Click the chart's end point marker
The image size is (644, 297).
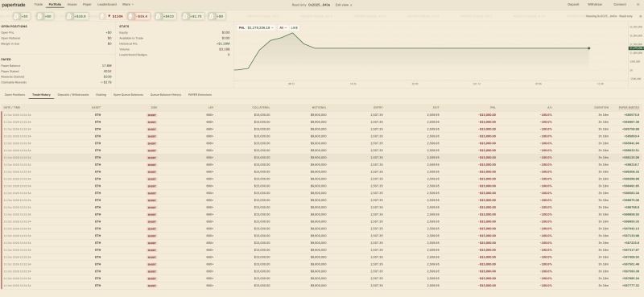click(x=588, y=48)
